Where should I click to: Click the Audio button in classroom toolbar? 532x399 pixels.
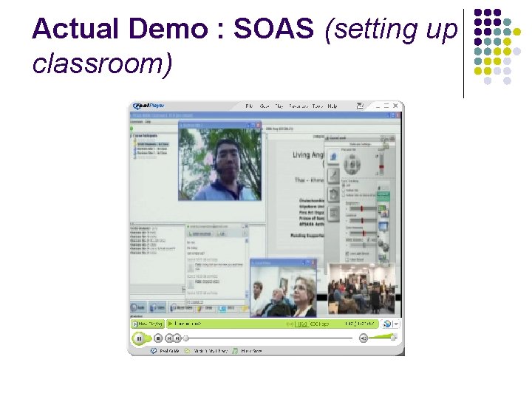139,307
